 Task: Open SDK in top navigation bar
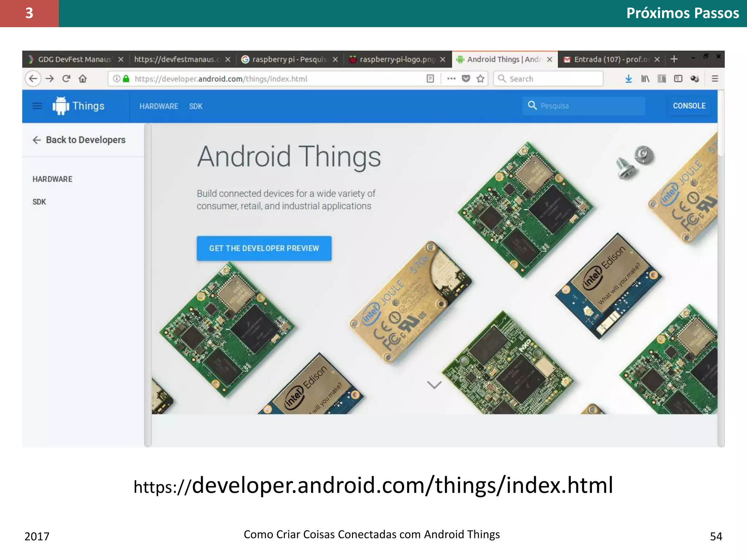pos(196,106)
